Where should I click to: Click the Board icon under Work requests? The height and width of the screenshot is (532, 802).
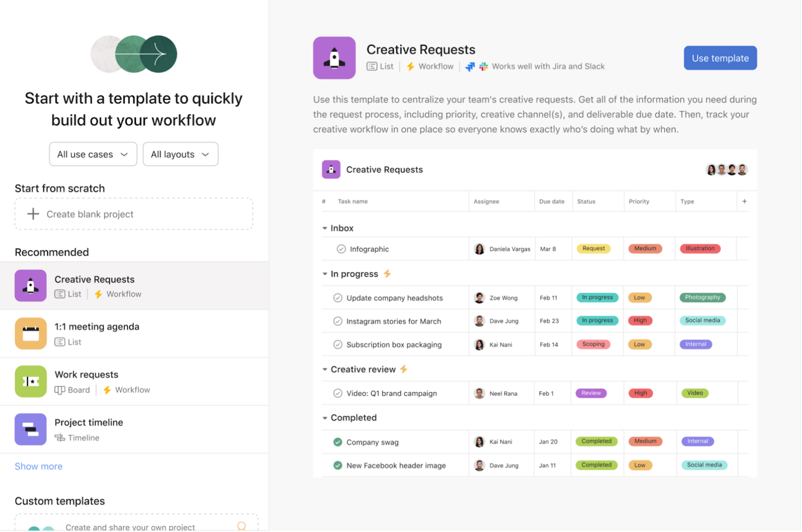tap(60, 390)
